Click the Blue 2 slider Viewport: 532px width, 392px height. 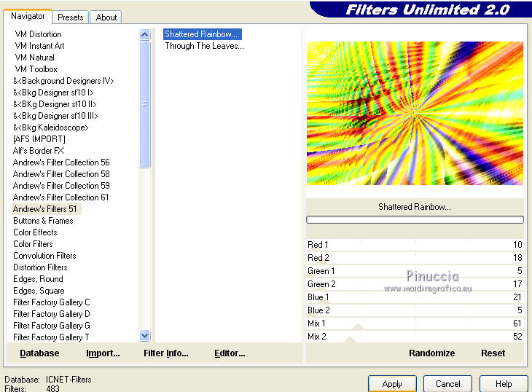(x=415, y=310)
